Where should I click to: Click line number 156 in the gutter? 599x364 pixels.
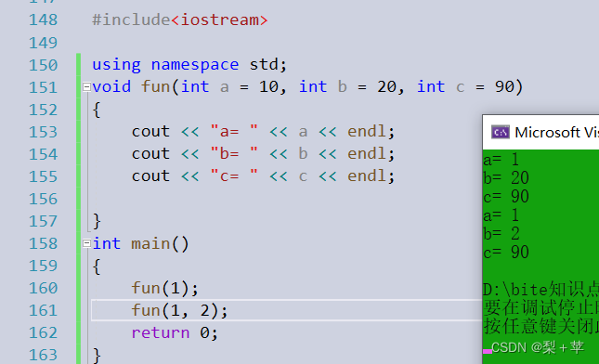point(43,199)
